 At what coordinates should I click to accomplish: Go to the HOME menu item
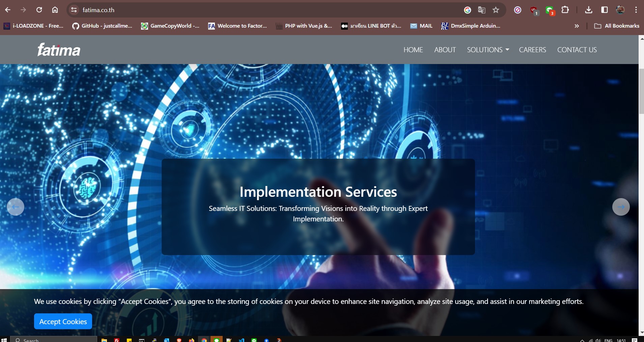point(413,50)
